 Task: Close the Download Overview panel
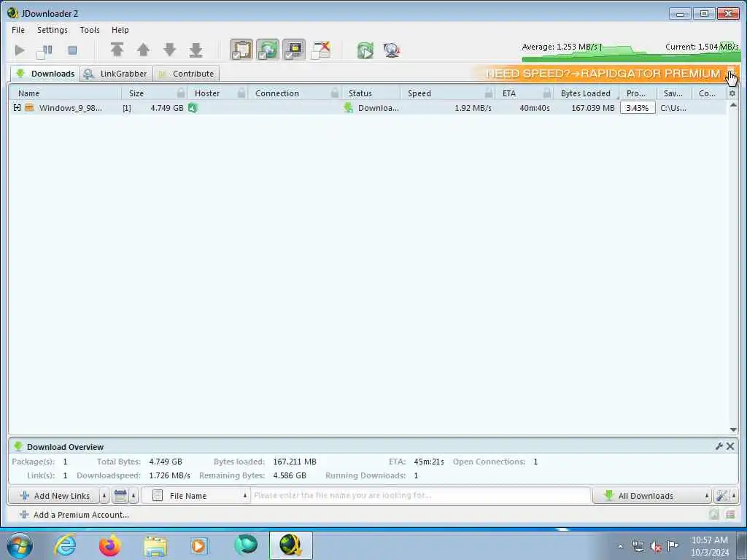[730, 446]
